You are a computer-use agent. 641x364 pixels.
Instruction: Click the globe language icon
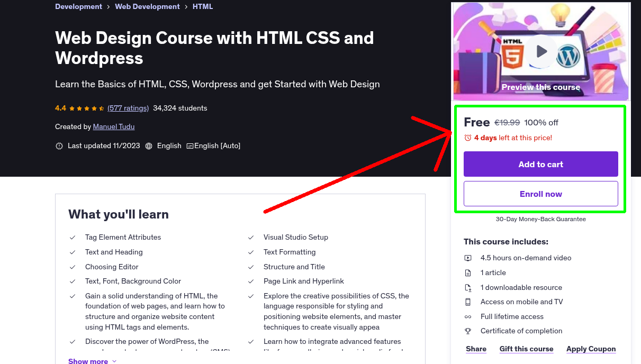(x=149, y=146)
